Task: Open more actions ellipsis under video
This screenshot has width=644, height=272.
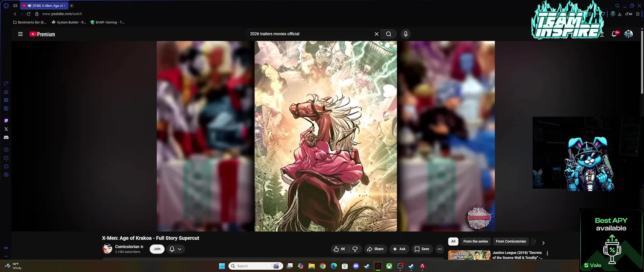Action: 439,249
